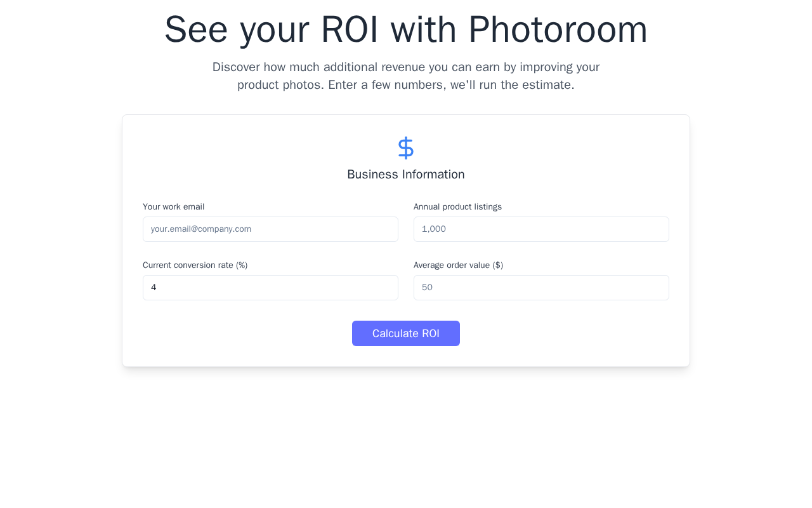Click the word 'Photoroom' in the heading

point(558,30)
